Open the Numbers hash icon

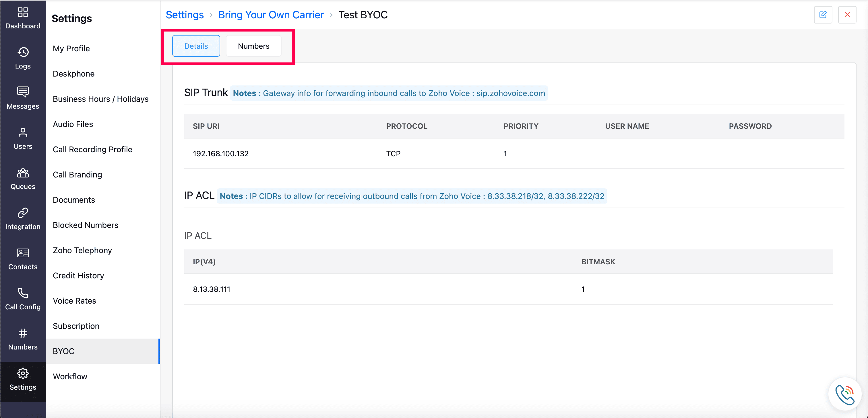click(23, 333)
